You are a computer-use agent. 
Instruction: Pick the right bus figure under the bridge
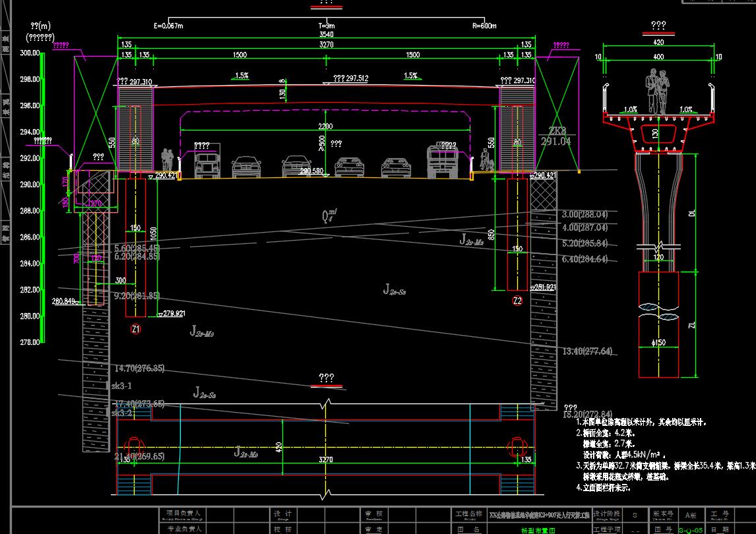tap(443, 160)
